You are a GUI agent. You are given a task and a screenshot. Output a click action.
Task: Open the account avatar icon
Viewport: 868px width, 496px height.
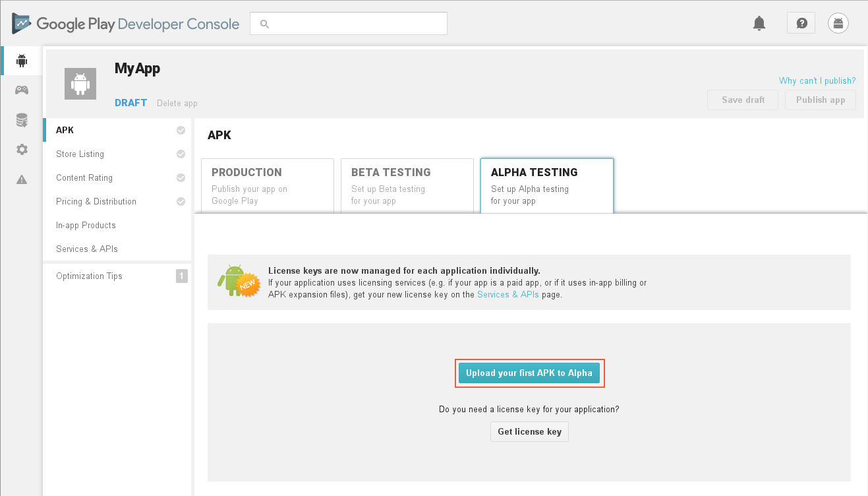pos(838,24)
